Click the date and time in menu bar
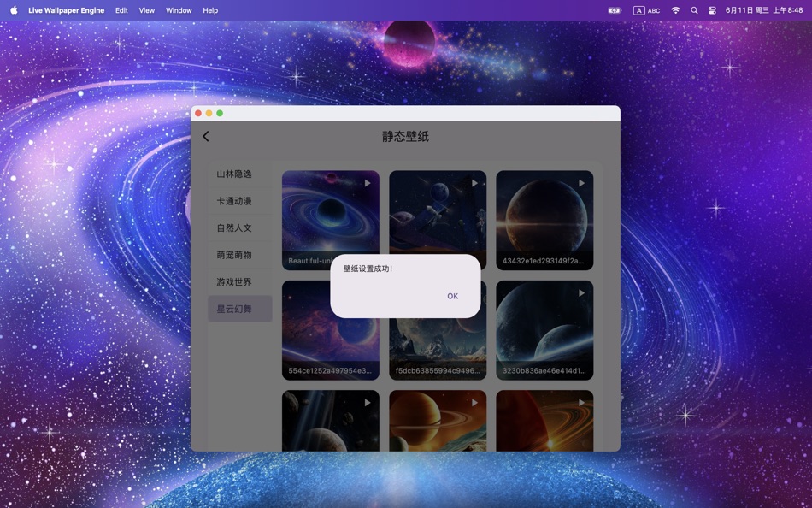This screenshot has height=508, width=812. click(x=764, y=10)
